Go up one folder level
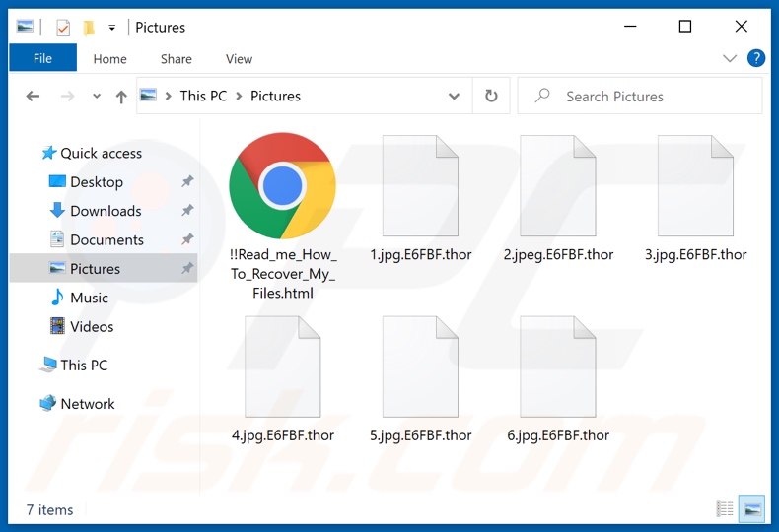This screenshot has height=532, width=779. click(121, 97)
